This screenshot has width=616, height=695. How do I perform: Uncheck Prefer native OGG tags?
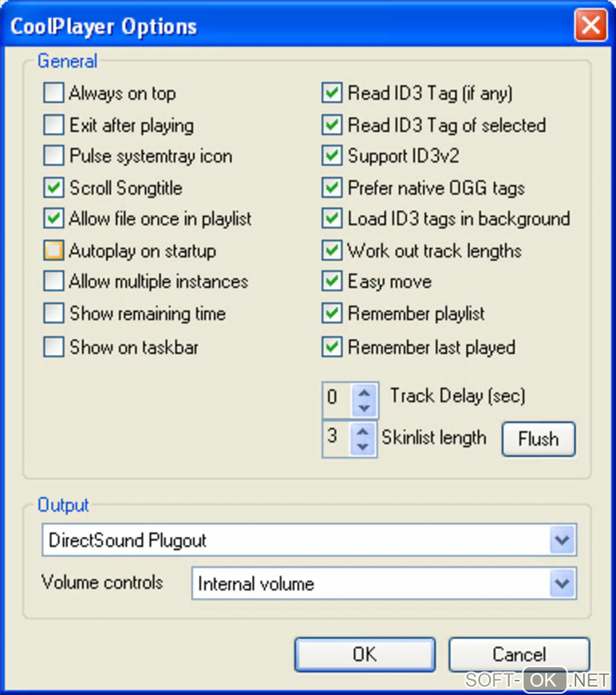tap(332, 188)
